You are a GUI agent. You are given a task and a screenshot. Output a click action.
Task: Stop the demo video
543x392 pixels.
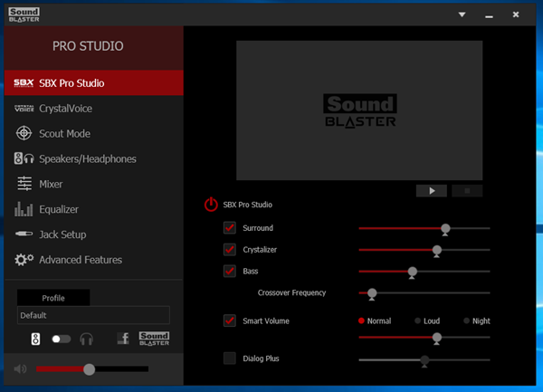click(x=467, y=191)
